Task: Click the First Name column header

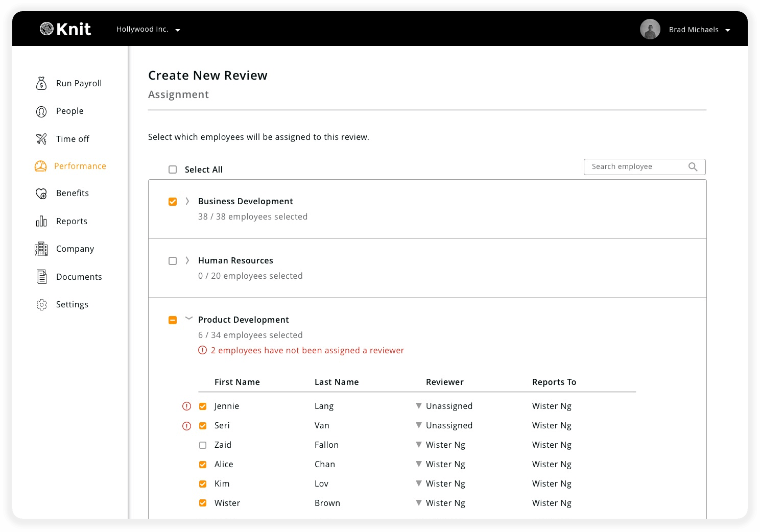Action: [x=237, y=382]
